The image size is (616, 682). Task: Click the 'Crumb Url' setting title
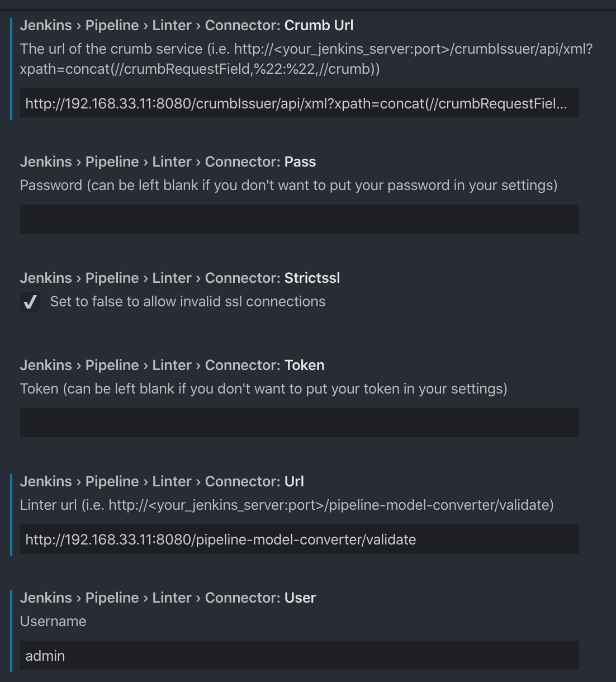pyautogui.click(x=319, y=25)
